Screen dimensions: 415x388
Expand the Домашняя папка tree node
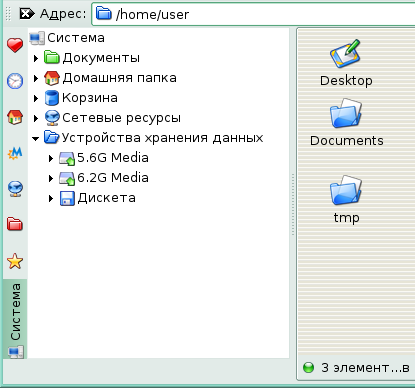tap(36, 78)
